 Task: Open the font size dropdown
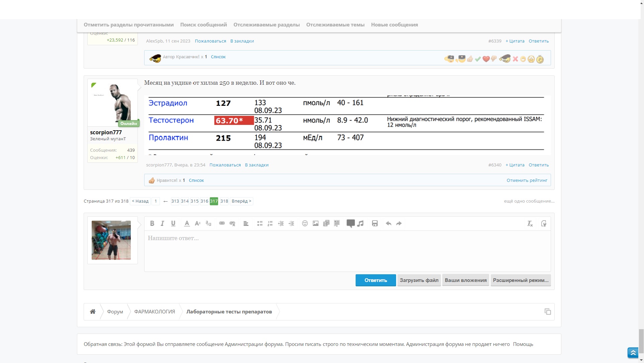[198, 223]
